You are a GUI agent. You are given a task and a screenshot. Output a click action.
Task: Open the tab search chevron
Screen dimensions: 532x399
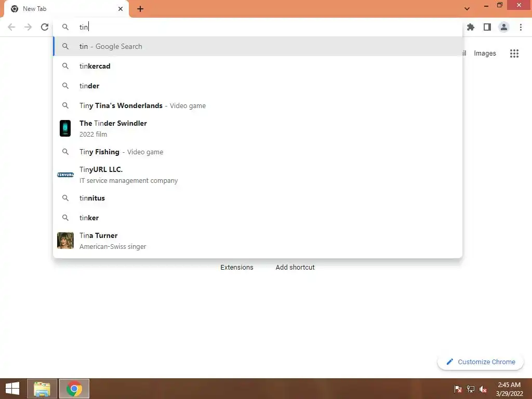pos(467,9)
